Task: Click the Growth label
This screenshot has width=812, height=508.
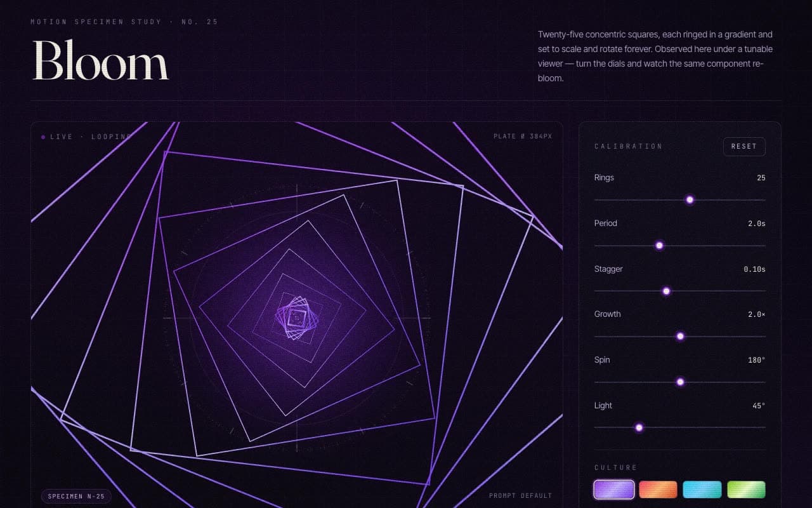Action: click(608, 314)
